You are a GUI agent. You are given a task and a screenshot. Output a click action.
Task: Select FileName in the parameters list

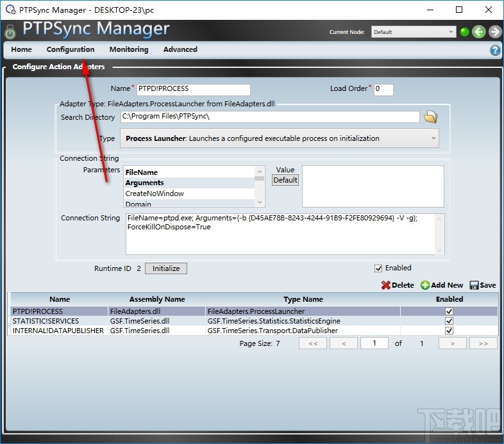pos(189,172)
